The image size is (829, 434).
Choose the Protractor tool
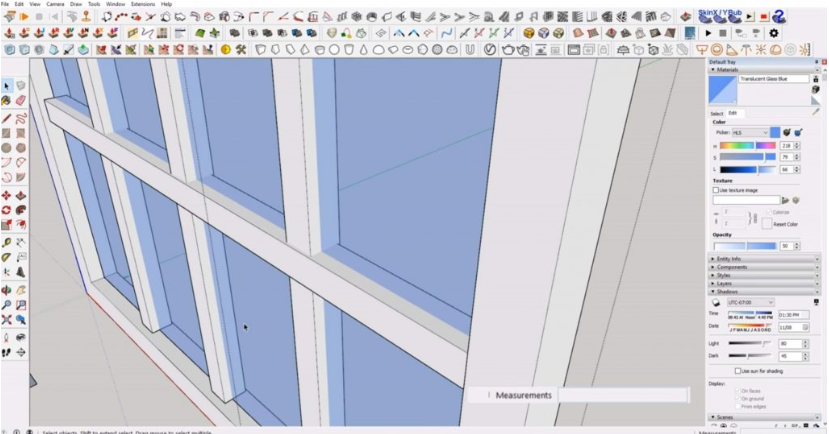[6, 257]
